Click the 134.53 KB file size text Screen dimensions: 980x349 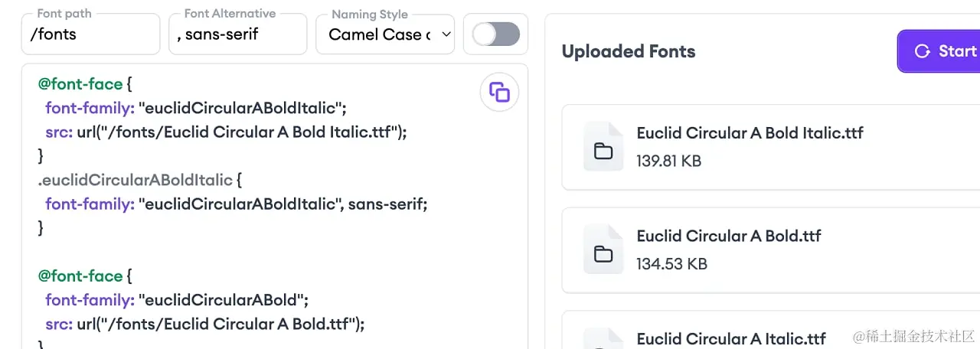point(671,264)
